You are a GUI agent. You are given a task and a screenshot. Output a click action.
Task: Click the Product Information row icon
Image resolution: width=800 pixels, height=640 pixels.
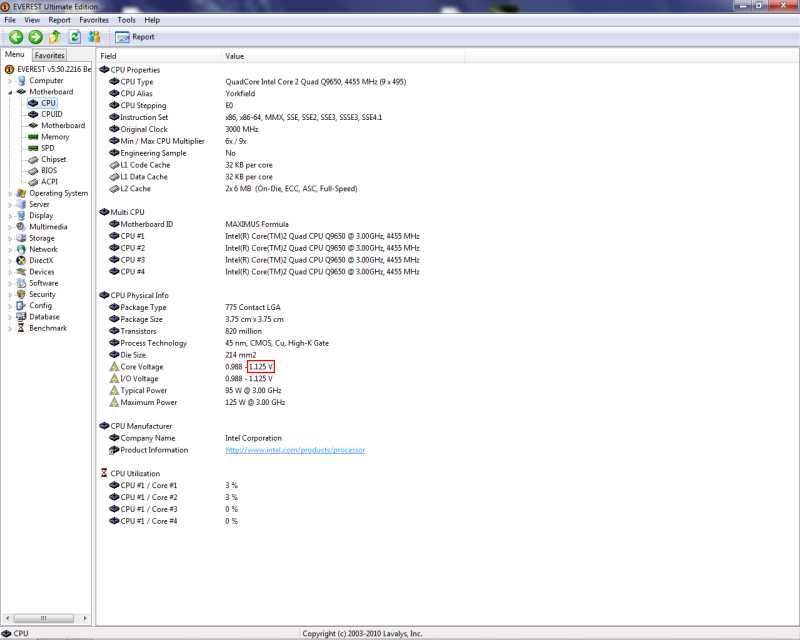114,450
